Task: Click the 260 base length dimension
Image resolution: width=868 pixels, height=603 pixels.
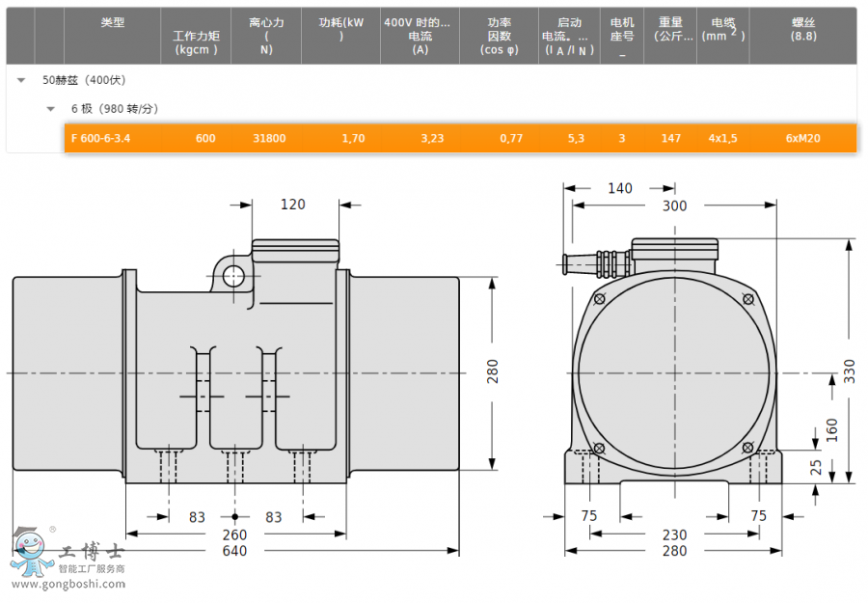Action: 234,534
